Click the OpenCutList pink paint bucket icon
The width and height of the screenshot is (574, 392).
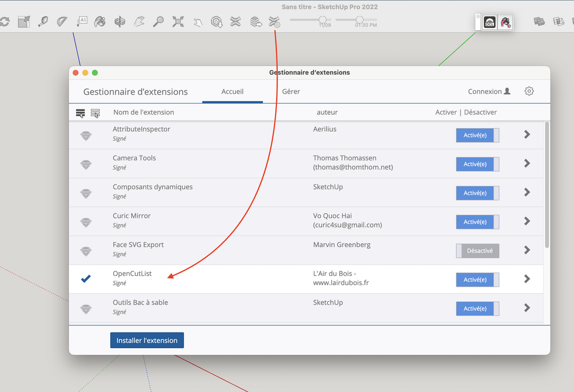[x=506, y=22]
